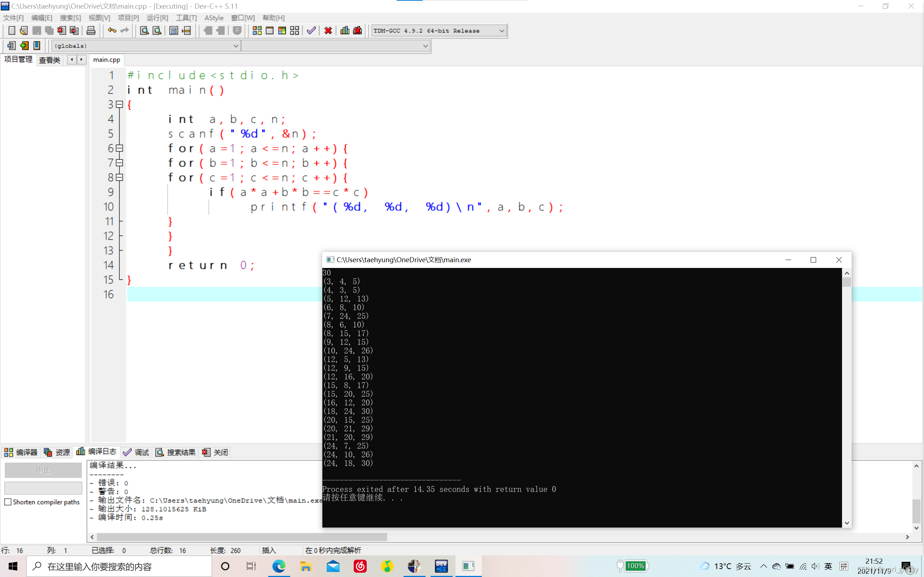Click the Undo arrow icon
924x577 pixels.
coord(112,31)
